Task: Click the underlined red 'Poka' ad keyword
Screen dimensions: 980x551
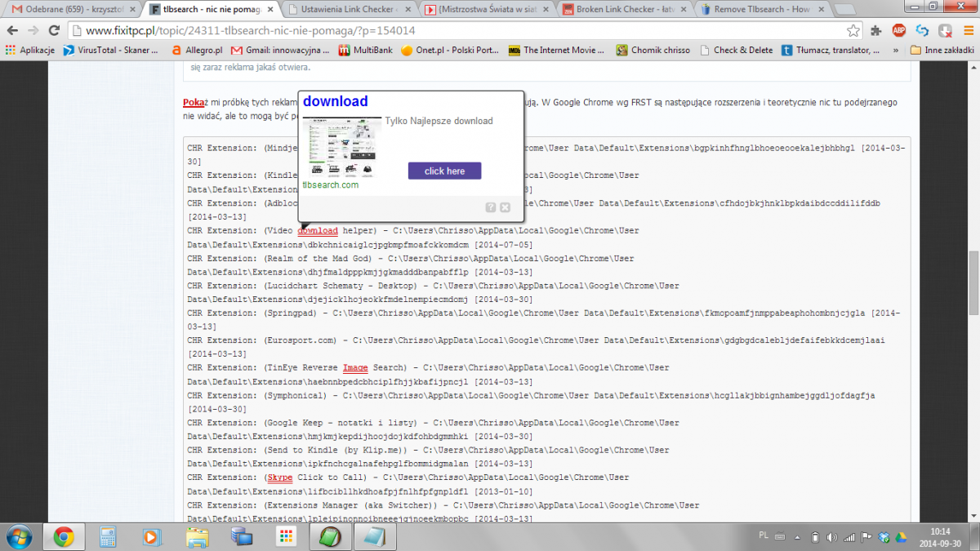Action: click(194, 103)
